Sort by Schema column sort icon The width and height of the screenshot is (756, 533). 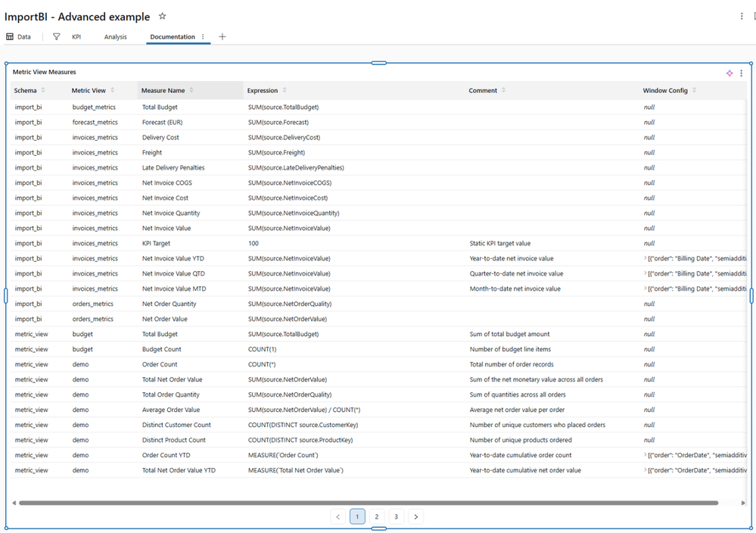click(x=43, y=90)
